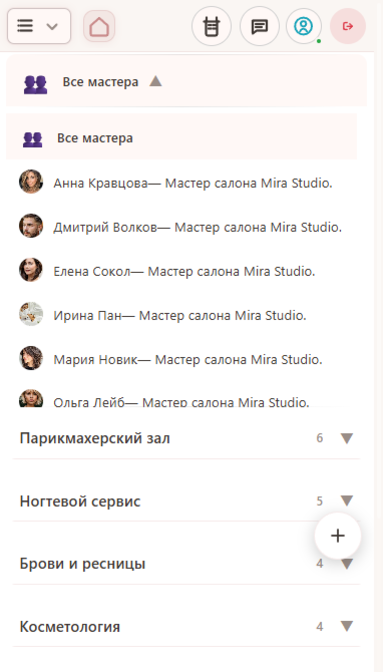Click the two-people icon in dropdown header
The width and height of the screenshot is (383, 672).
click(36, 84)
